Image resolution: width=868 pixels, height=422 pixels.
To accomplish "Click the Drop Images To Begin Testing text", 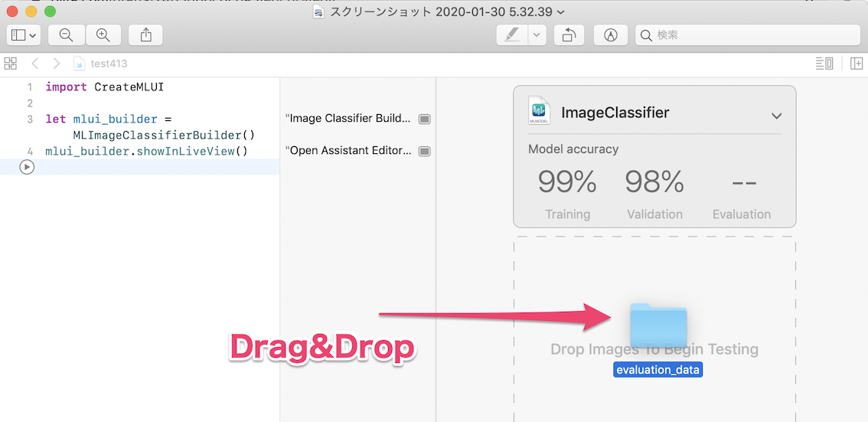I will [x=654, y=349].
